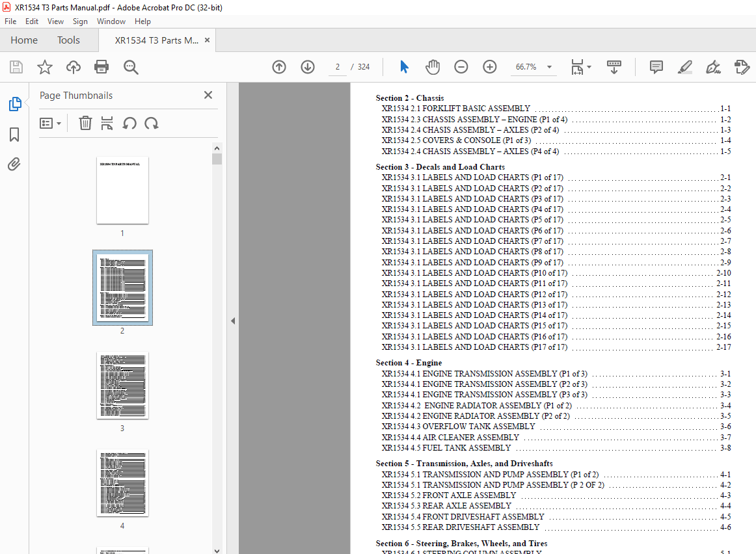The image size is (756, 554).
Task: Click the Zoom out minus icon
Action: coord(461,67)
